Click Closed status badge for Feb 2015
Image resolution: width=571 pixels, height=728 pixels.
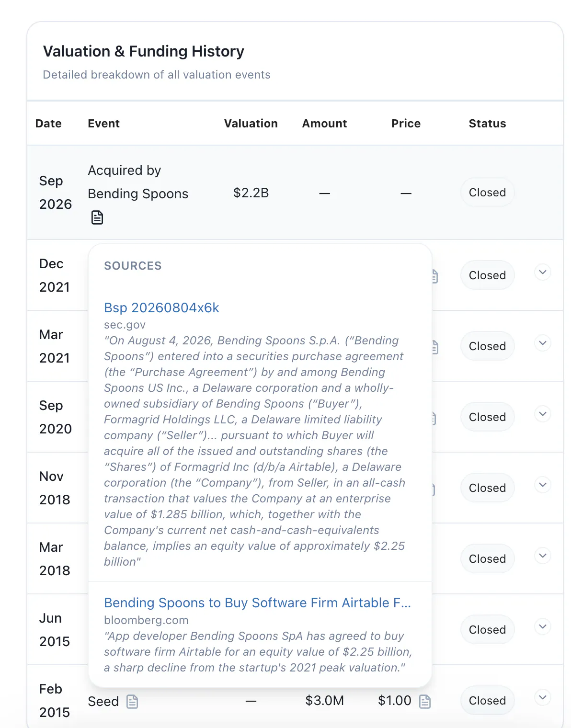click(487, 701)
